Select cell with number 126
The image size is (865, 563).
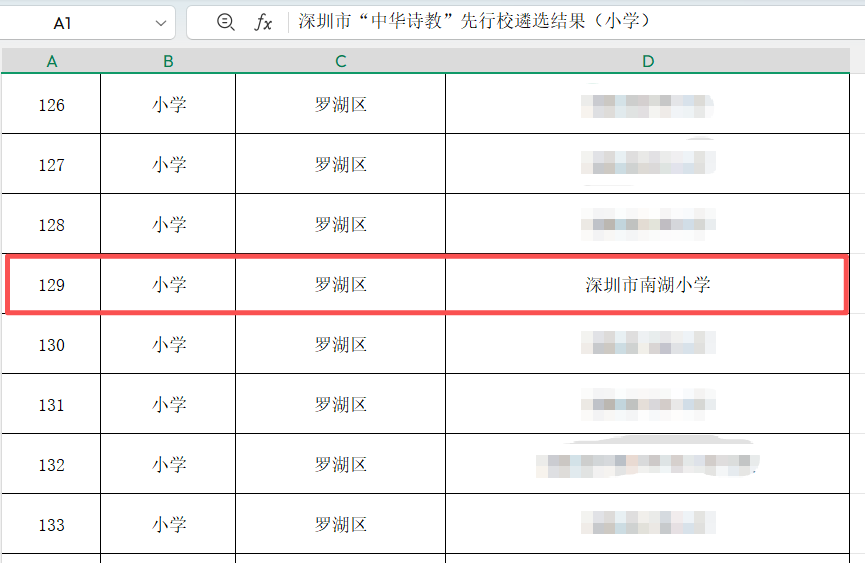[x=51, y=104]
